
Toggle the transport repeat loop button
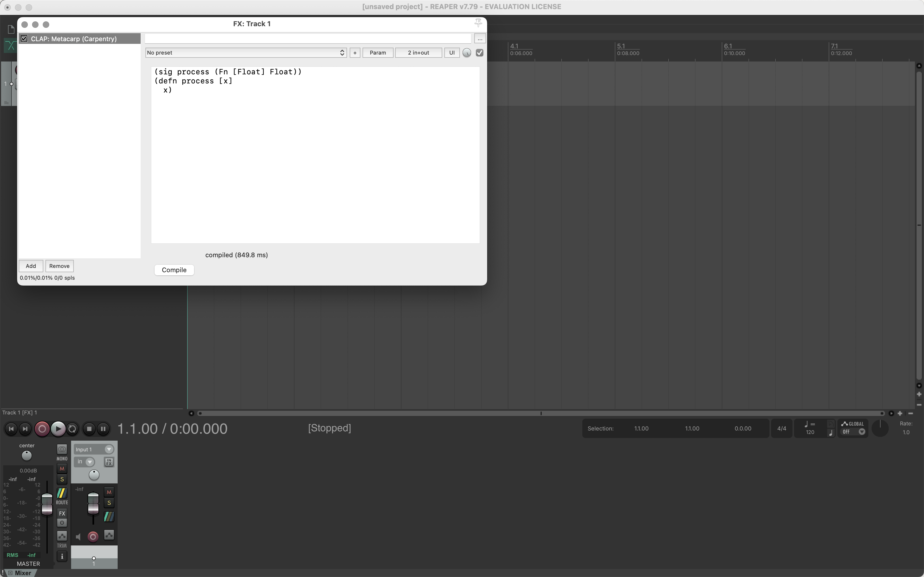(x=72, y=429)
